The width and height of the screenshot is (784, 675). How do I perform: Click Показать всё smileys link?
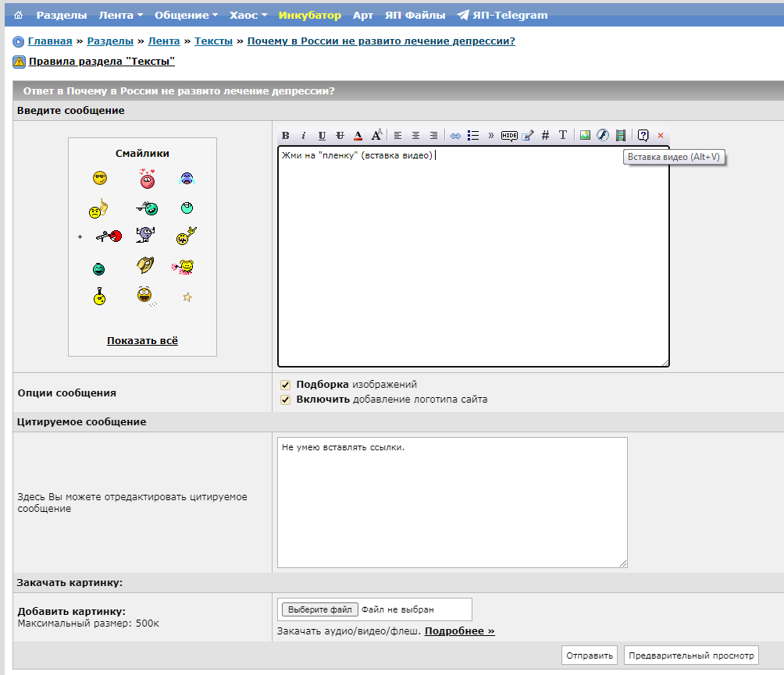142,341
